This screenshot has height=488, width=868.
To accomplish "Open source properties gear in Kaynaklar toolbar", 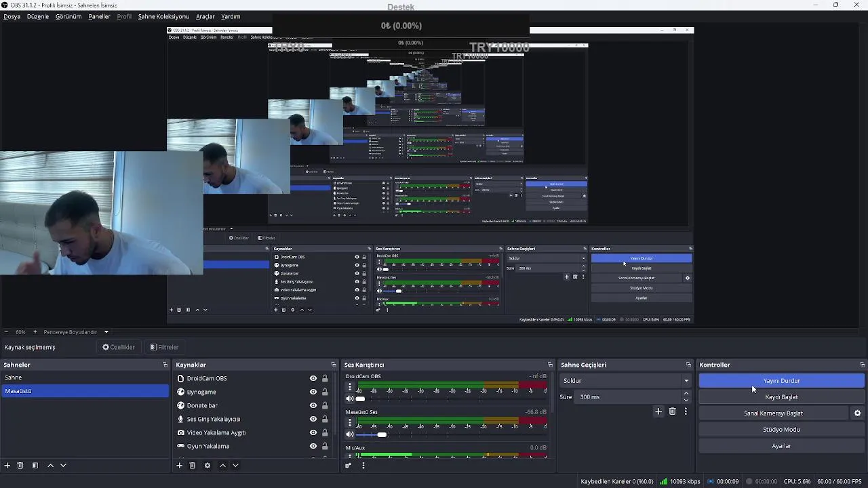I will click(208, 466).
